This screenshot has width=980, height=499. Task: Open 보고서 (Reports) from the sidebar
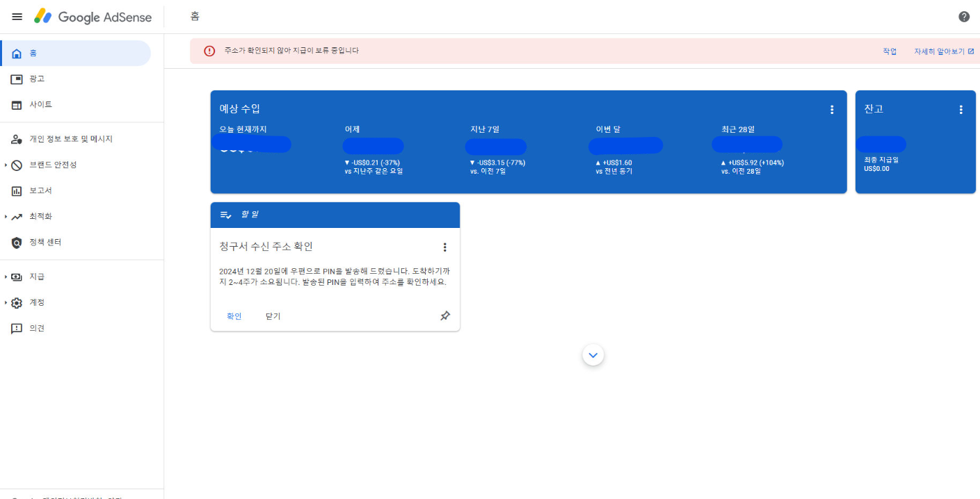tap(17, 190)
